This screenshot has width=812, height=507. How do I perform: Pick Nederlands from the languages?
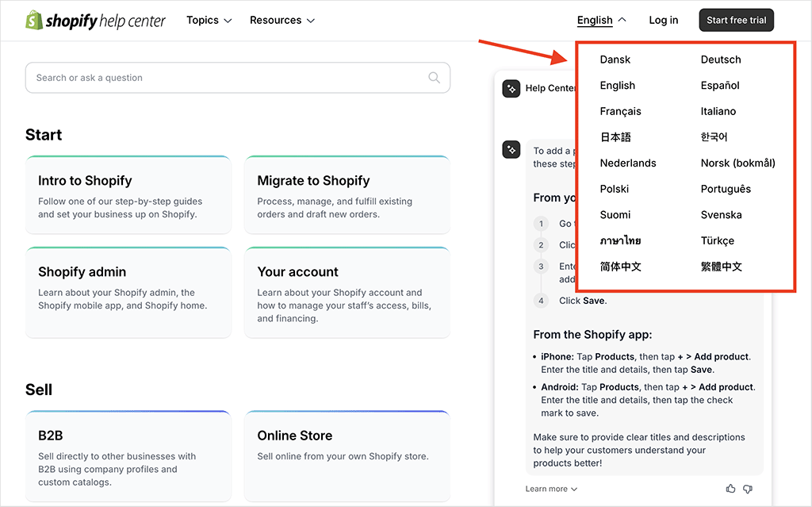point(628,163)
